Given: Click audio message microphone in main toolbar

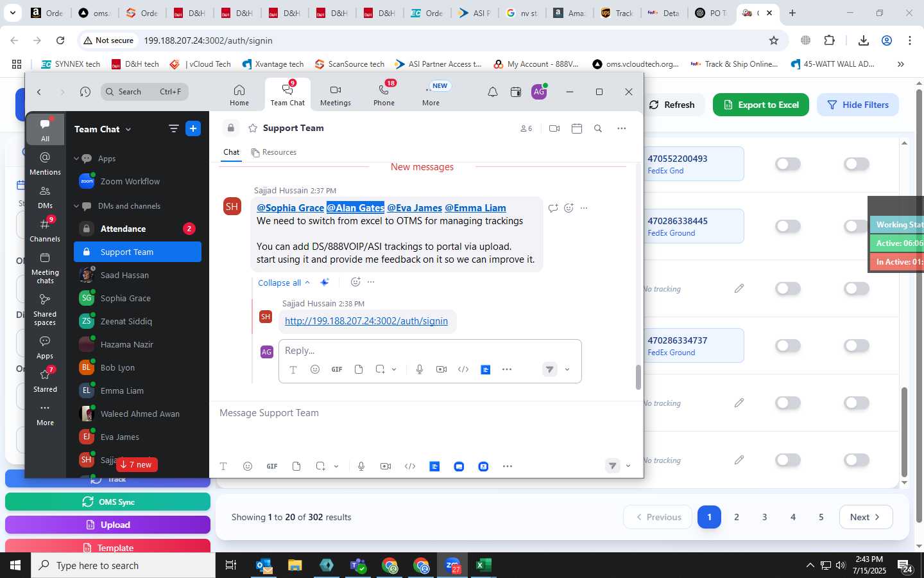Looking at the screenshot, I should click(x=361, y=466).
